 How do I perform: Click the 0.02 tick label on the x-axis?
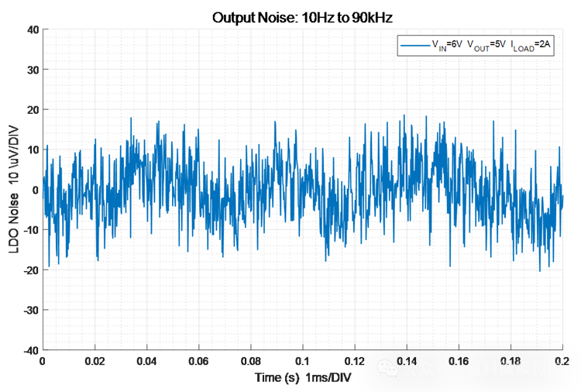[95, 361]
